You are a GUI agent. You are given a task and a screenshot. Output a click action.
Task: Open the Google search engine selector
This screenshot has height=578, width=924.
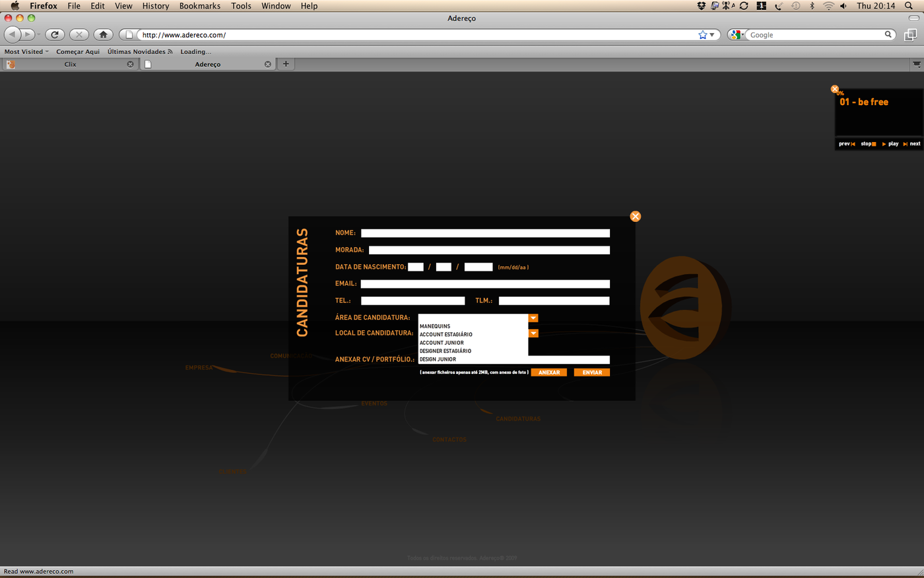737,34
